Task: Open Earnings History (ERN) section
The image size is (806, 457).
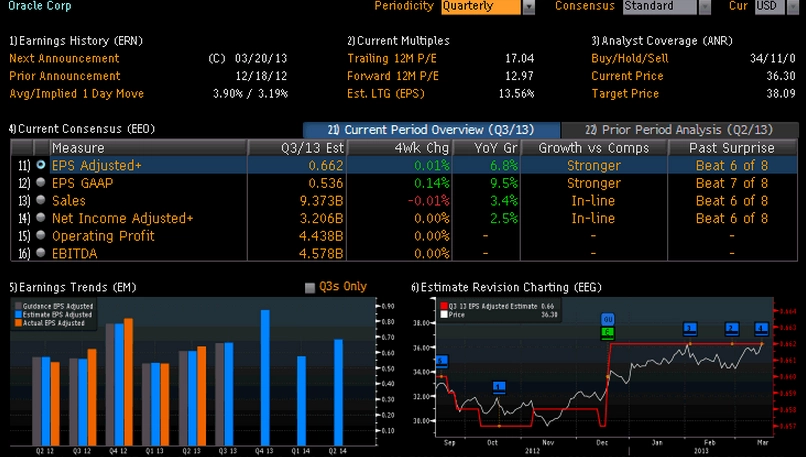Action: [76, 41]
